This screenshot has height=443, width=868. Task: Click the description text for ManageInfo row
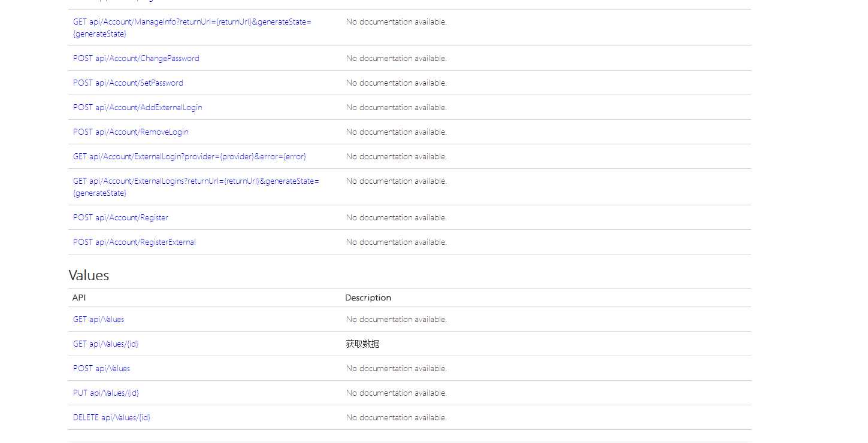396,22
